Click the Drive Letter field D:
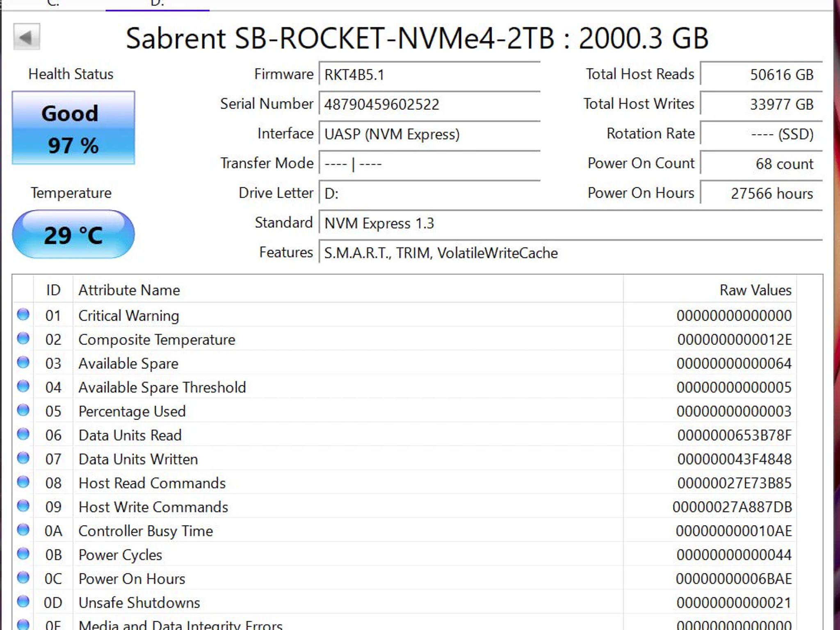 (x=429, y=193)
